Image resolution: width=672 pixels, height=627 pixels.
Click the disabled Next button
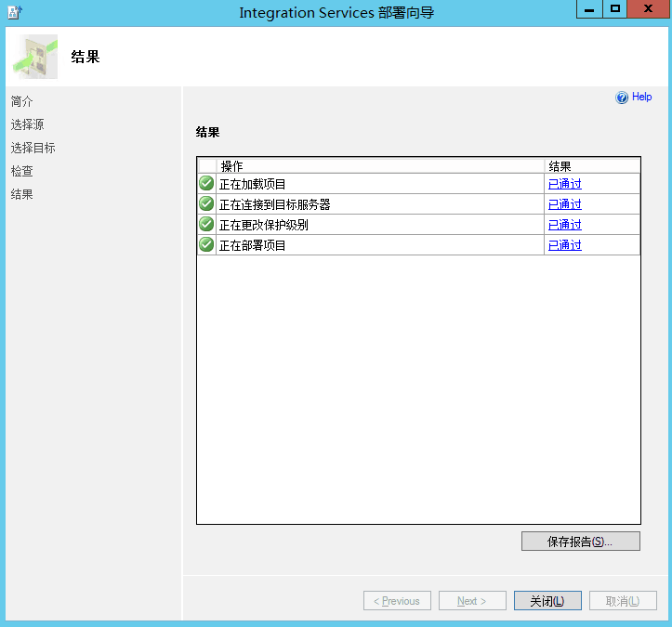pos(472,601)
